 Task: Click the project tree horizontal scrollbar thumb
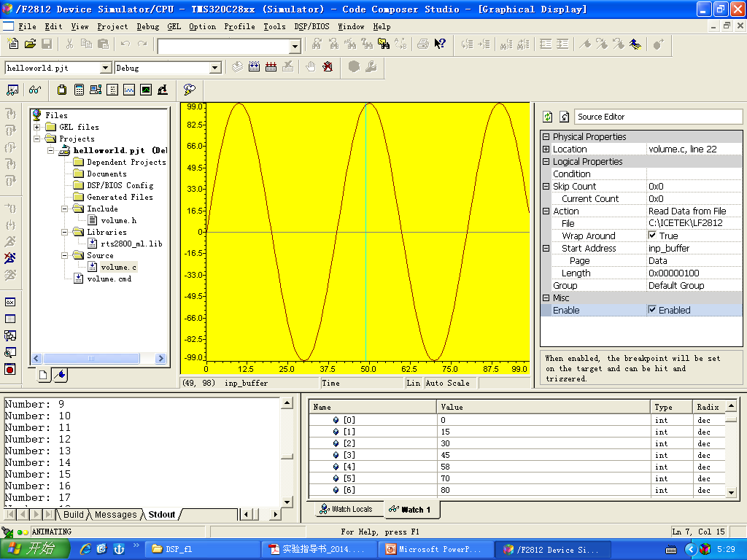tap(91, 358)
